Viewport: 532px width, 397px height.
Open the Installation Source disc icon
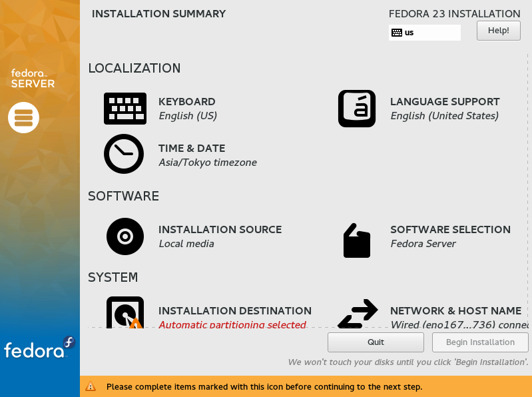(x=125, y=236)
